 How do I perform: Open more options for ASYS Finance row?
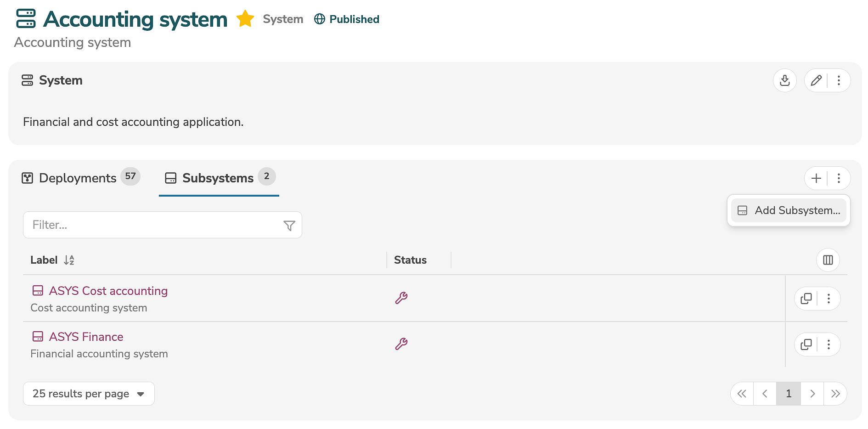click(x=829, y=344)
